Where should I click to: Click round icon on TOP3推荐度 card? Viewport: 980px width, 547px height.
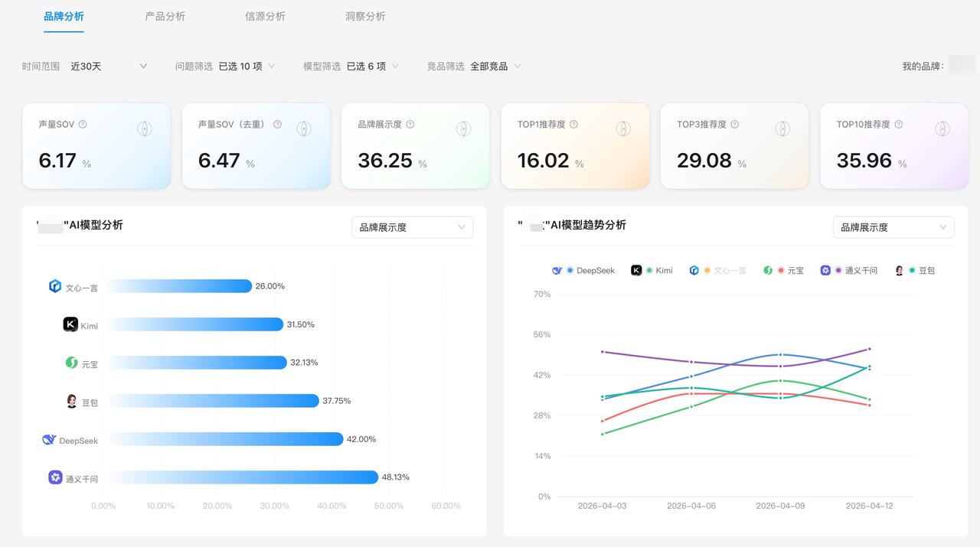click(x=782, y=129)
